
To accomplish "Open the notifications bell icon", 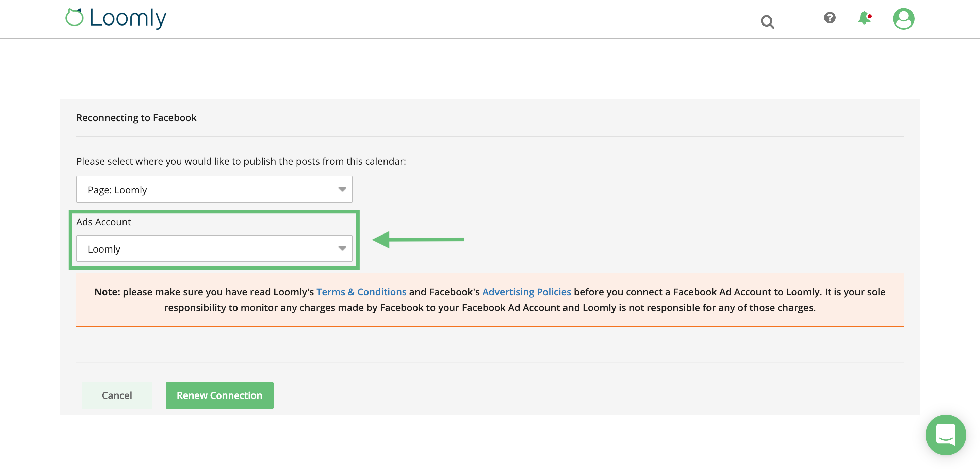I will [864, 18].
